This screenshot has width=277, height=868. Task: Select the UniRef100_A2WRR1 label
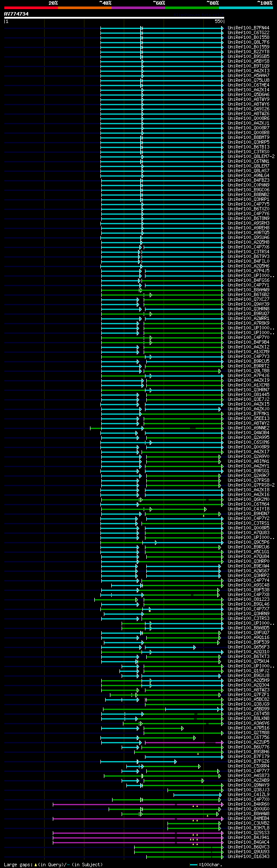248,319
